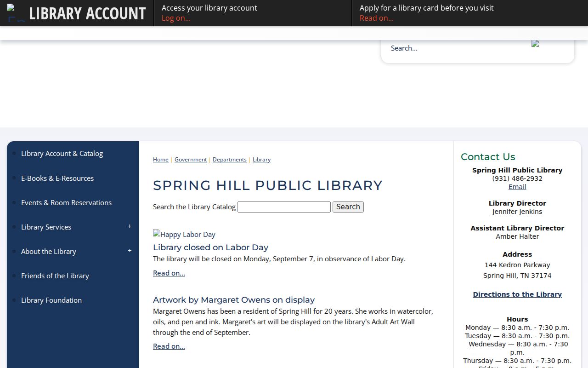Go to Home breadcrumb link

[x=161, y=160]
